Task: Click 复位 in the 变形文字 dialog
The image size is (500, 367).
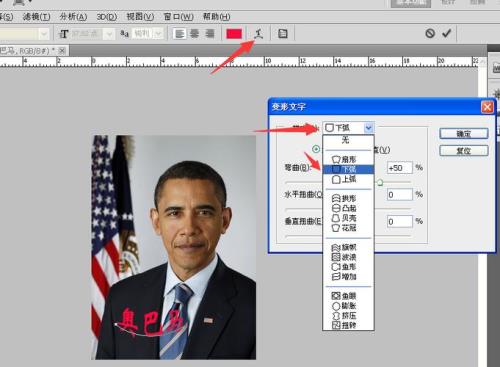Action: tap(464, 151)
